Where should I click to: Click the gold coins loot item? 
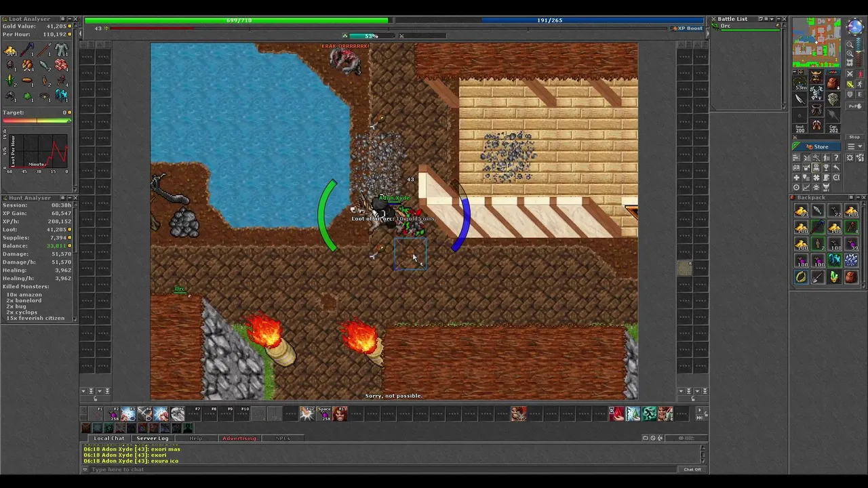[x=11, y=50]
